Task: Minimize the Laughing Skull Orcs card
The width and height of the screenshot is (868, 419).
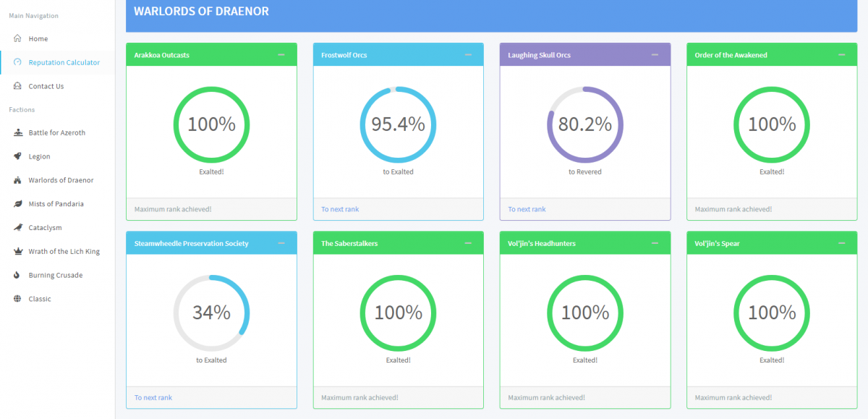Action: tap(655, 55)
